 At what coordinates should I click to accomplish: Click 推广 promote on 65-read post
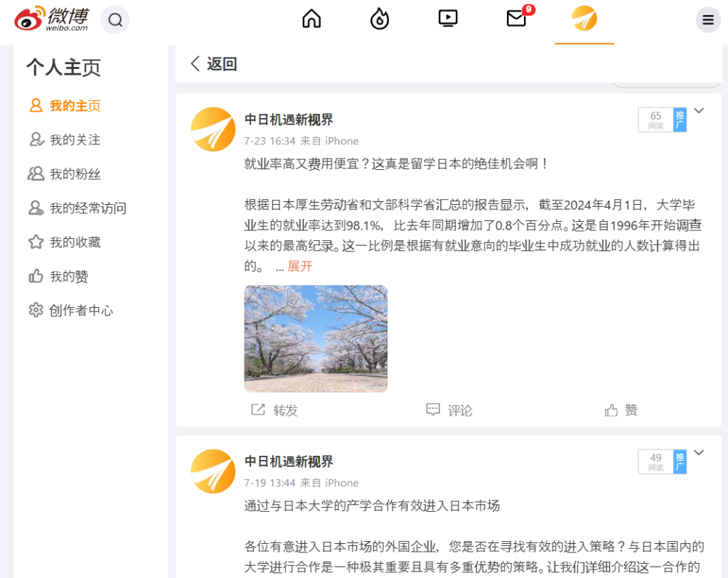[680, 119]
